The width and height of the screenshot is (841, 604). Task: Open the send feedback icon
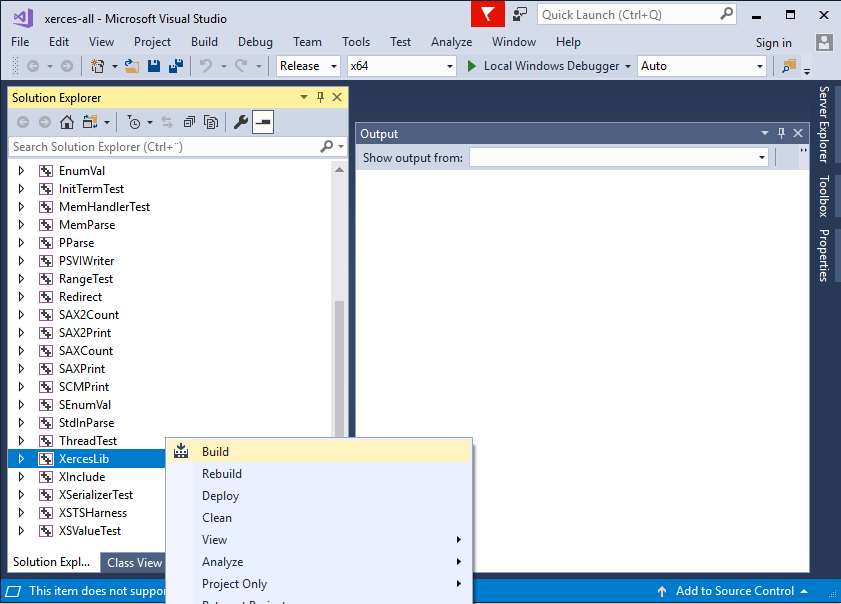pyautogui.click(x=519, y=15)
